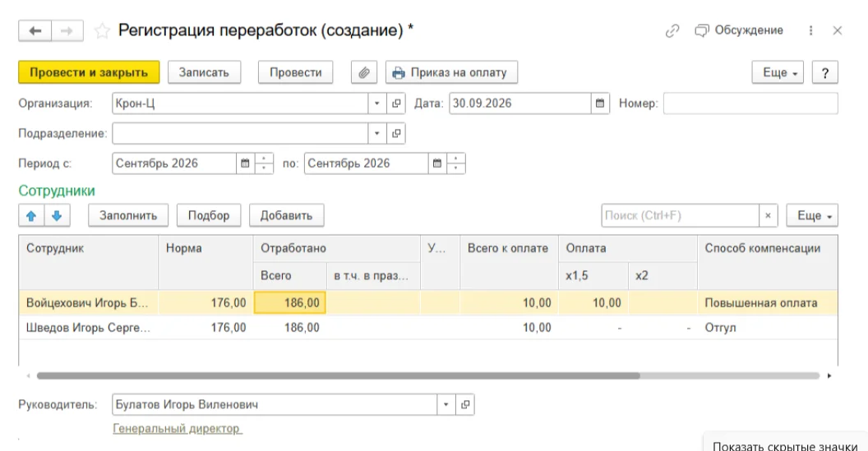Image resolution: width=868 pixels, height=451 pixels.
Task: Open help with the question mark button
Action: (824, 72)
